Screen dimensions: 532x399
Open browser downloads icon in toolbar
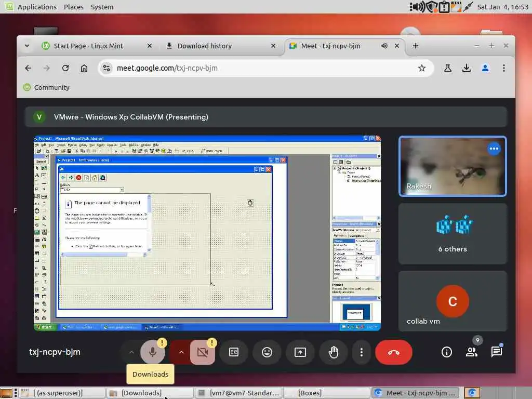pyautogui.click(x=467, y=68)
